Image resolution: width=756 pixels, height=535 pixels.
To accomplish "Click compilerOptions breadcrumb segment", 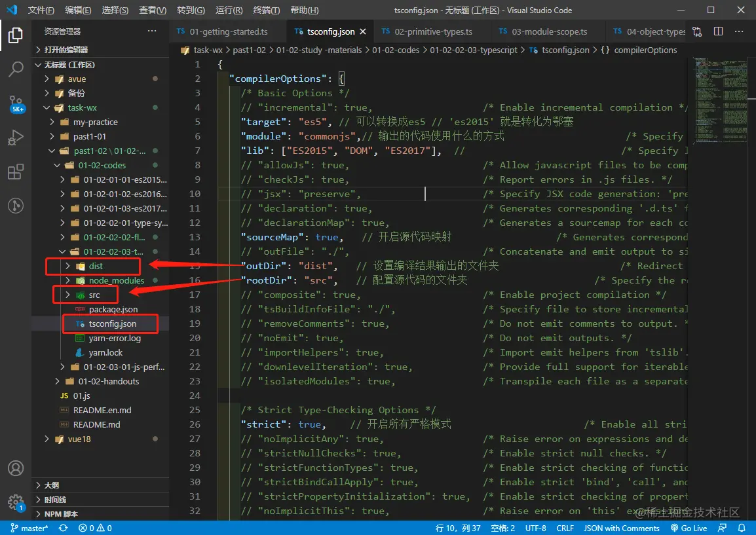I will pyautogui.click(x=639, y=50).
